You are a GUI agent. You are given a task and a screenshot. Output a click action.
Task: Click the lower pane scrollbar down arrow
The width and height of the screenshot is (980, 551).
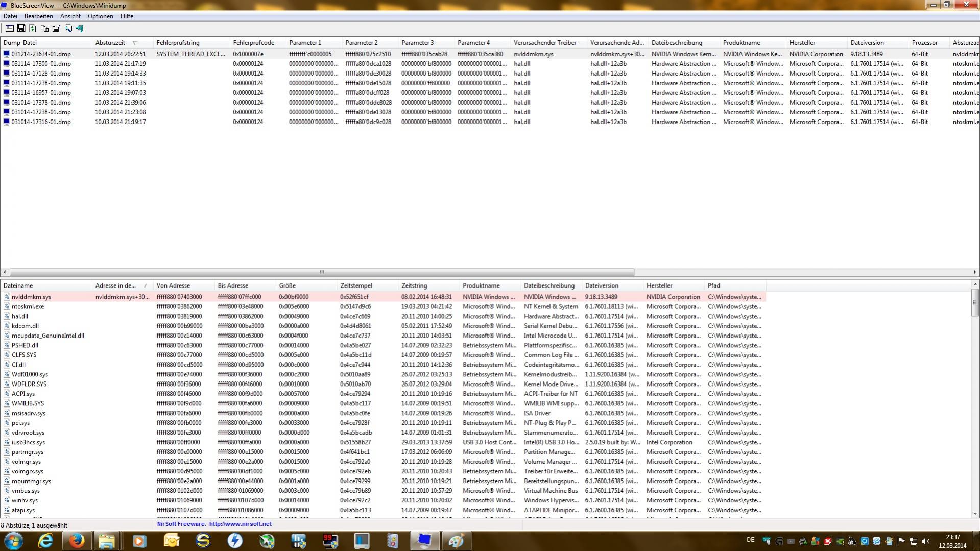(x=975, y=514)
